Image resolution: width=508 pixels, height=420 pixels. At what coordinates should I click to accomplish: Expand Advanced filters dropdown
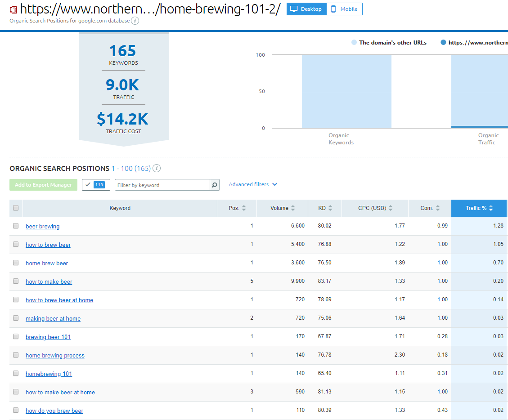pos(253,184)
